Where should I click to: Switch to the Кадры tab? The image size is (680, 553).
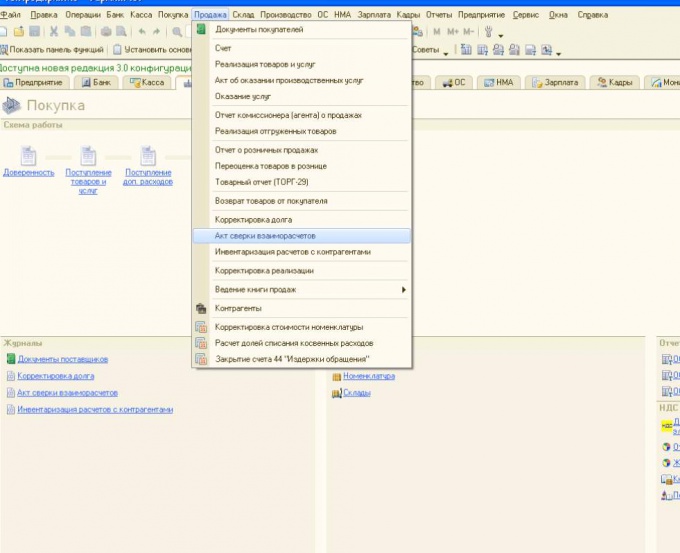[615, 82]
